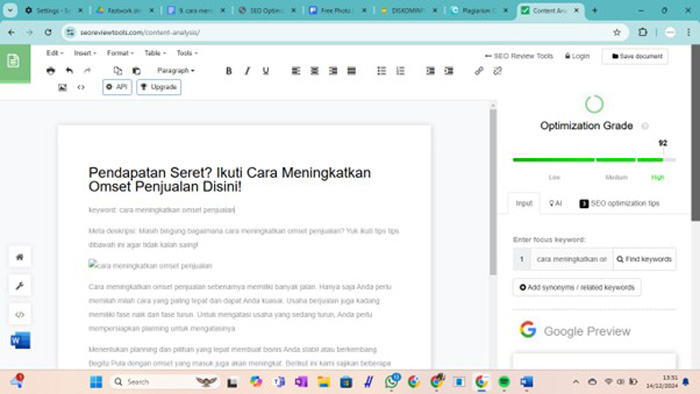Click the editor vertical scrollbar

click(493, 192)
